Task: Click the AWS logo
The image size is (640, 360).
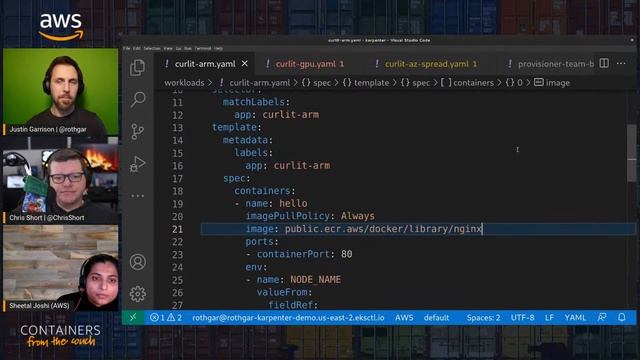Action: [61, 27]
